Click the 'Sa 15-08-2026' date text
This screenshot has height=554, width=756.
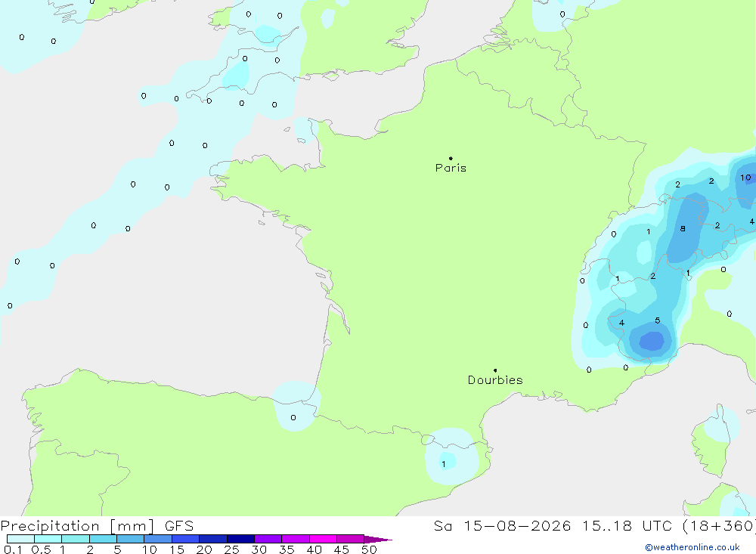pos(502,526)
